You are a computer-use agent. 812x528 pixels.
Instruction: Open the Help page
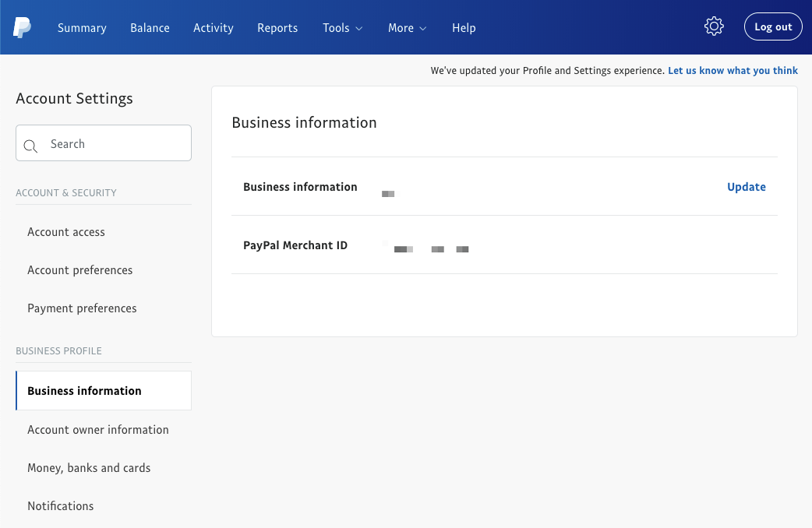coord(464,28)
